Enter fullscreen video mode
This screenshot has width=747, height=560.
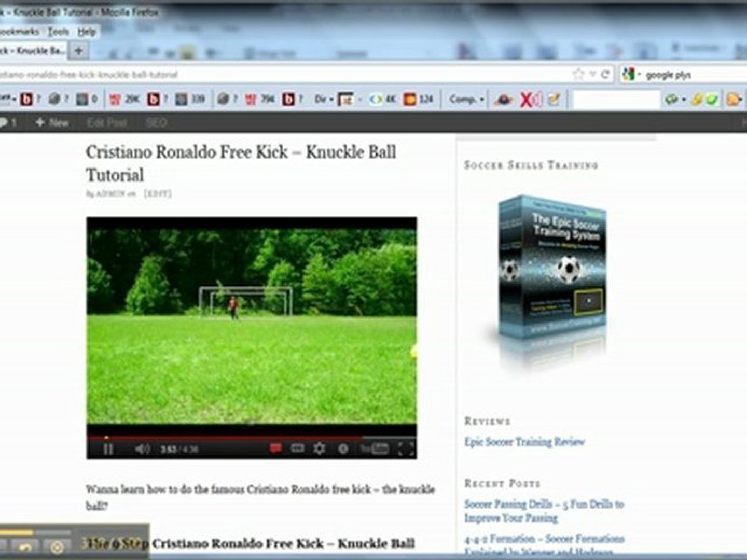(x=406, y=449)
